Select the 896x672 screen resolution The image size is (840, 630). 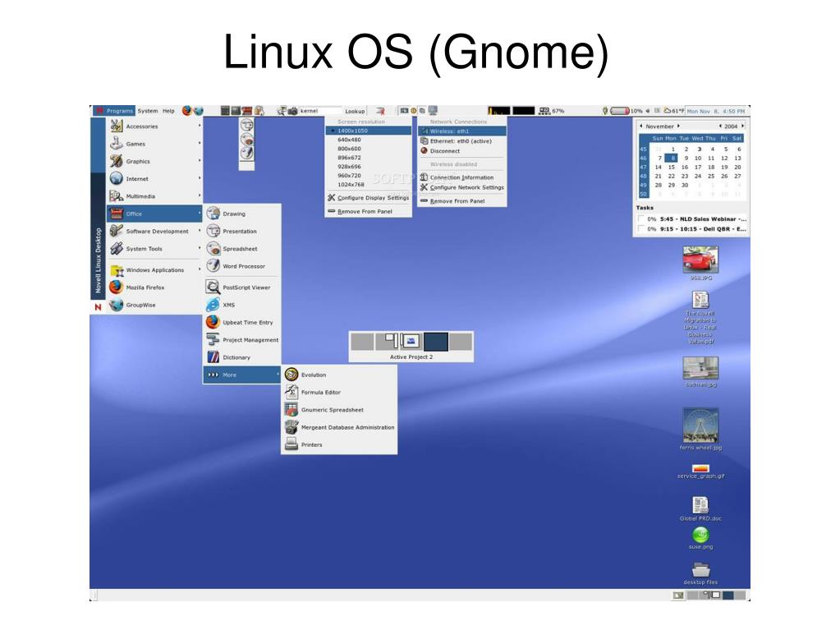pyautogui.click(x=369, y=158)
